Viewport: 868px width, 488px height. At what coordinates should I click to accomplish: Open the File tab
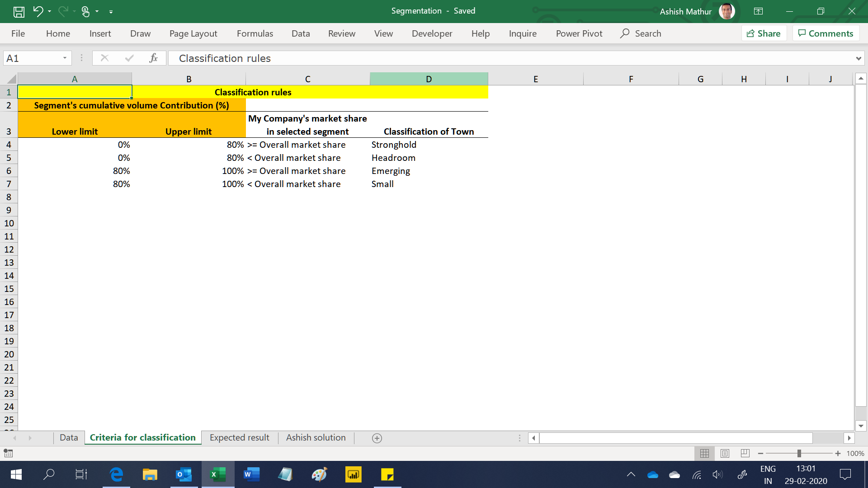pos(18,33)
